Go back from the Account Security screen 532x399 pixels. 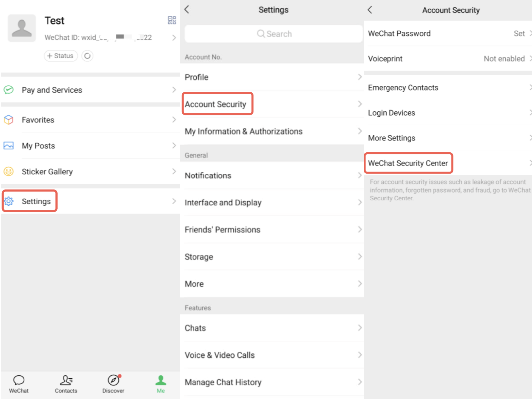coord(370,10)
